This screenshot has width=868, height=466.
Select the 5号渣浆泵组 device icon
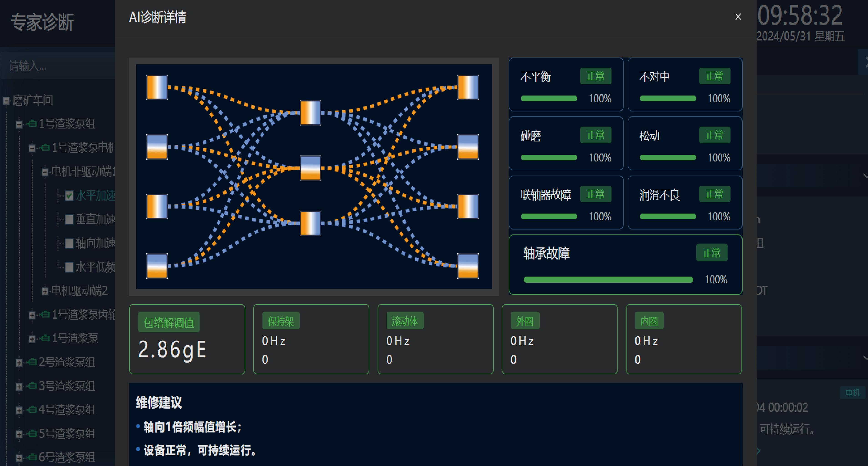(x=32, y=433)
